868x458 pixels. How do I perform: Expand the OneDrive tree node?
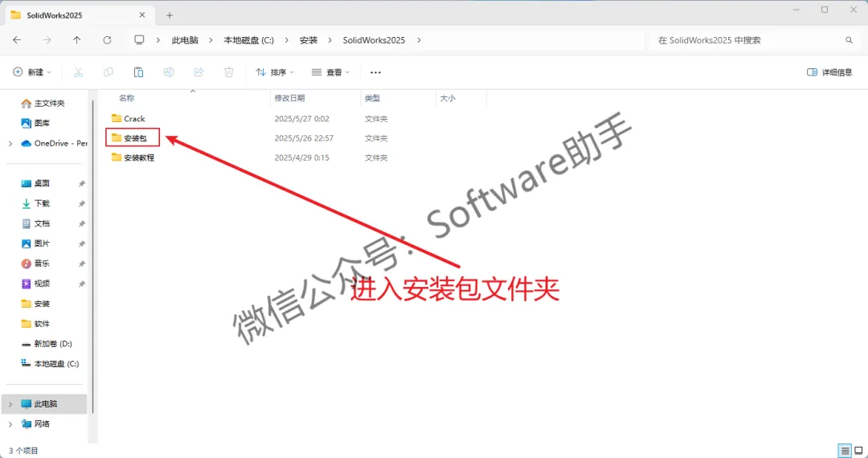[x=10, y=143]
